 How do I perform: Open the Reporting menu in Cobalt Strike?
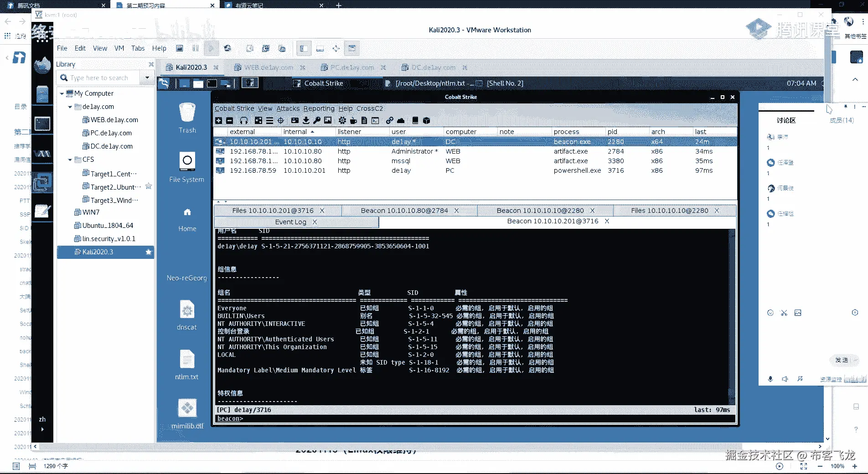tap(319, 108)
